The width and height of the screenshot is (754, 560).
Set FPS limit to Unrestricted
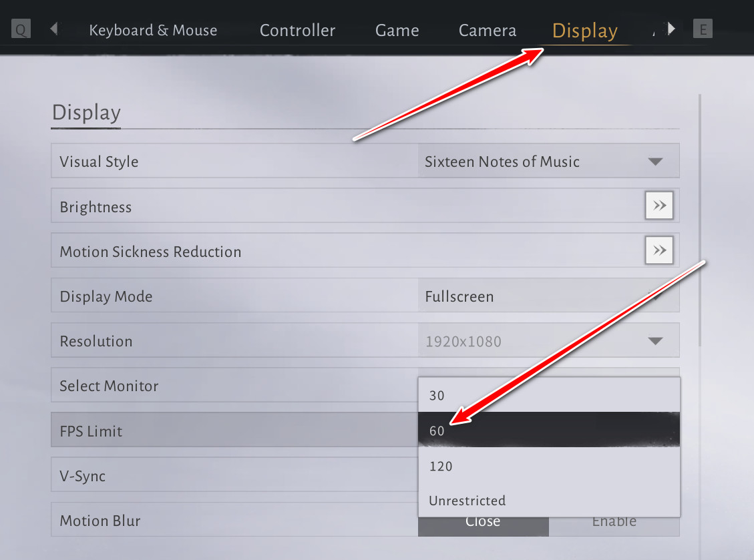(548, 501)
